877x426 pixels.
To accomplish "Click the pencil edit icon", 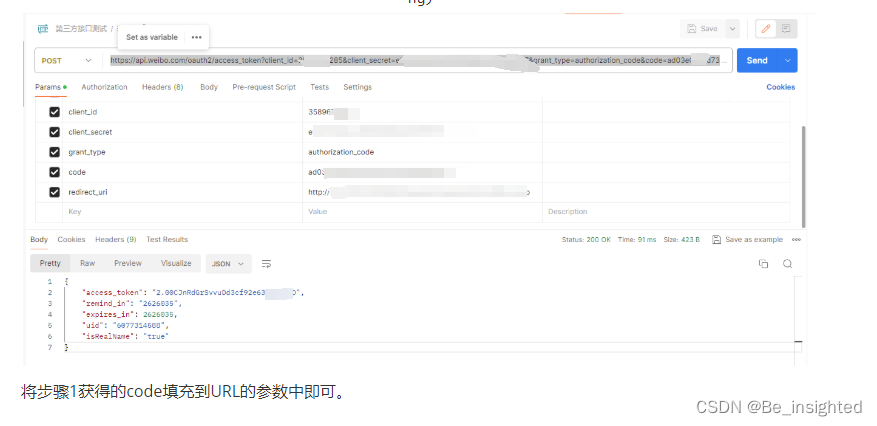I will pos(766,29).
